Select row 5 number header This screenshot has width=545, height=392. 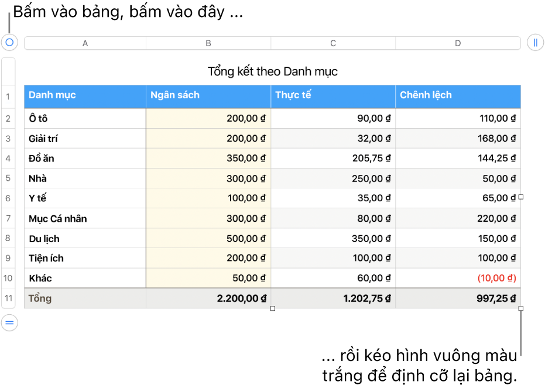pos(8,178)
